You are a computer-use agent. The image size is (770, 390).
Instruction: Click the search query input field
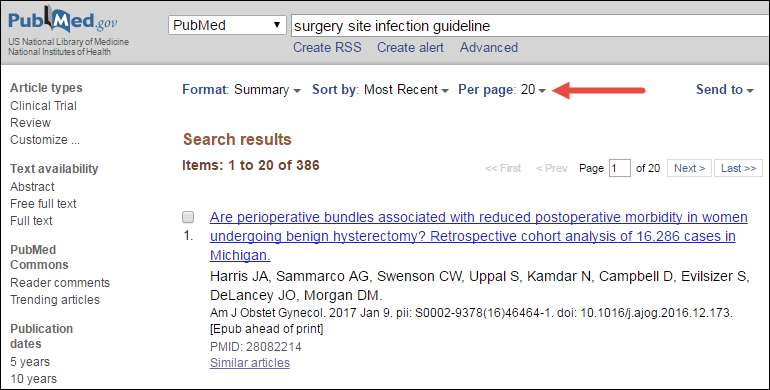tap(530, 26)
